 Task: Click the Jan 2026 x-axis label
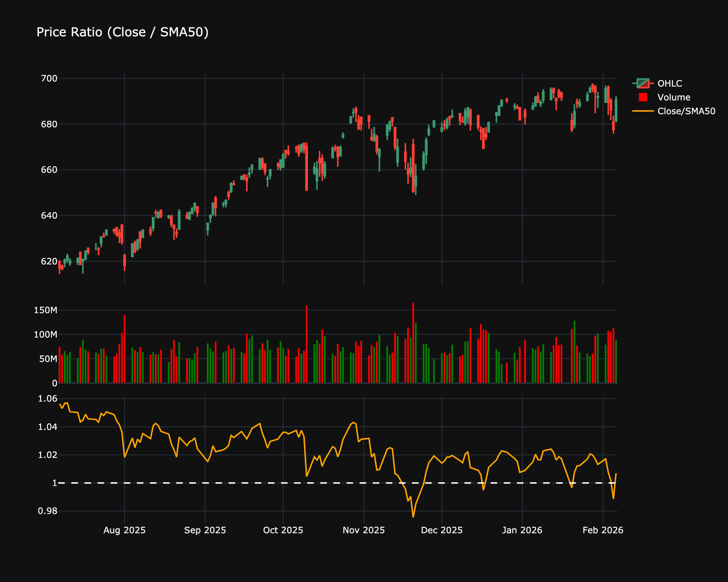(x=522, y=530)
